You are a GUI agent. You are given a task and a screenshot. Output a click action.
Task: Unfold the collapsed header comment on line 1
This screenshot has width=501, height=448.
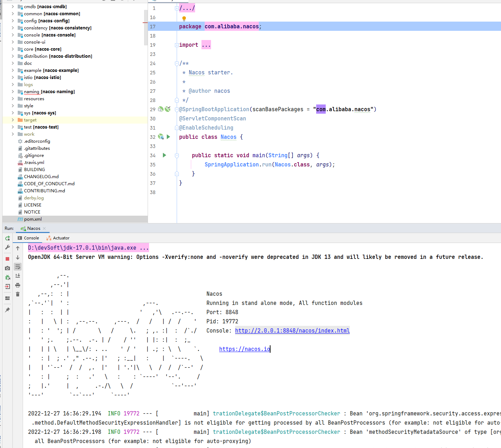click(x=177, y=8)
